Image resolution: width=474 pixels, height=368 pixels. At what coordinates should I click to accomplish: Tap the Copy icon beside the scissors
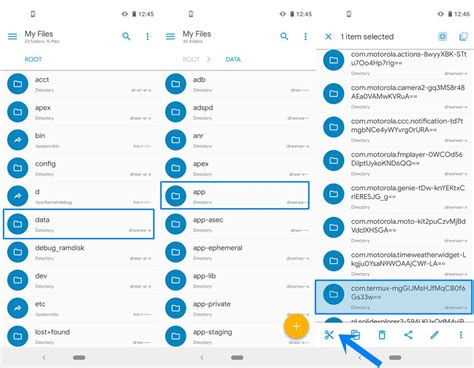pos(355,335)
